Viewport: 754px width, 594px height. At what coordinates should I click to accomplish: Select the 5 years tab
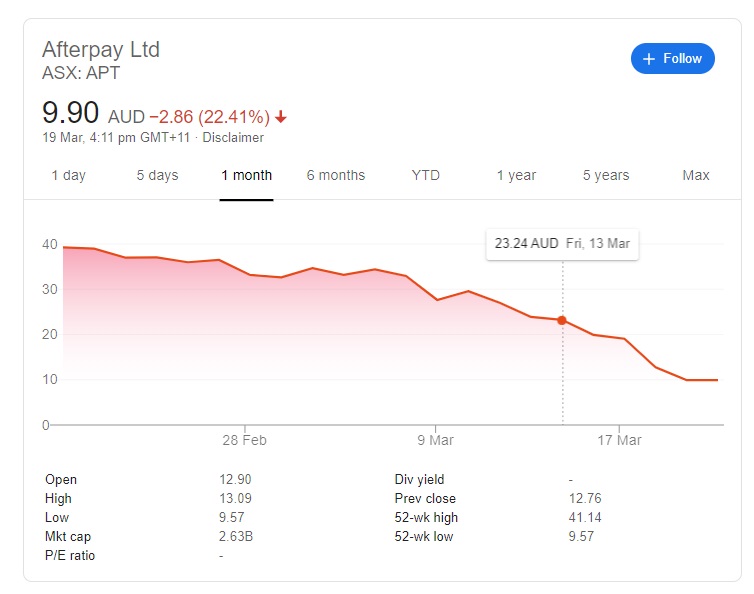click(x=607, y=175)
